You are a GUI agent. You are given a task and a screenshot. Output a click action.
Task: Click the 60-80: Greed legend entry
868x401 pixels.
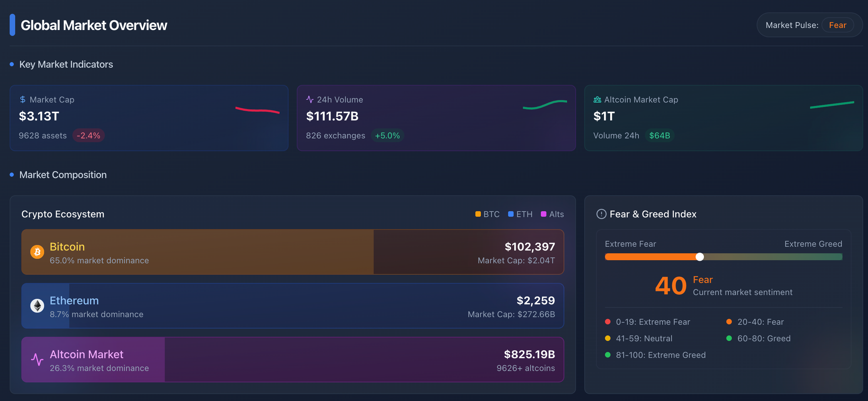[x=758, y=338]
